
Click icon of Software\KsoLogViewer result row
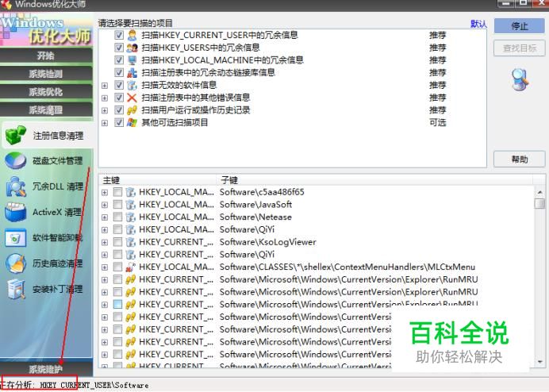(131, 242)
